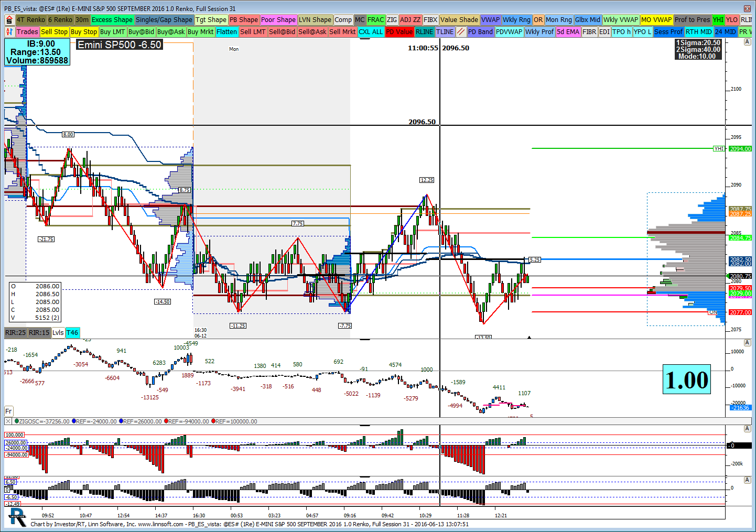Screen dimensions: 756x532
Task: Toggle the PB Shape indicator
Action: point(244,20)
